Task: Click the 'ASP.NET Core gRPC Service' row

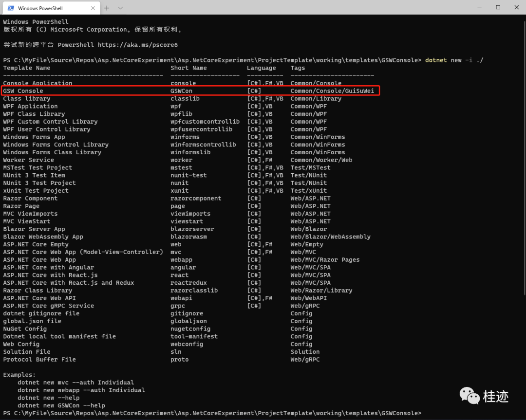Action: click(x=161, y=306)
